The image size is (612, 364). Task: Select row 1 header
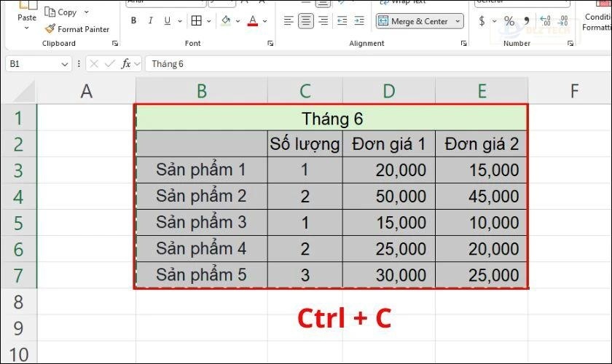point(18,117)
